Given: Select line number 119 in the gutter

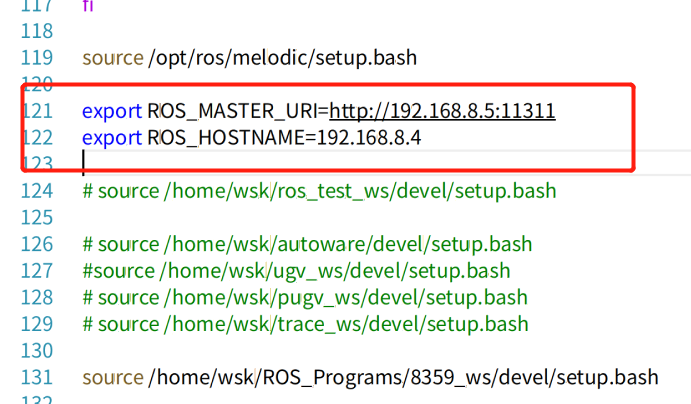Looking at the screenshot, I should 37,58.
